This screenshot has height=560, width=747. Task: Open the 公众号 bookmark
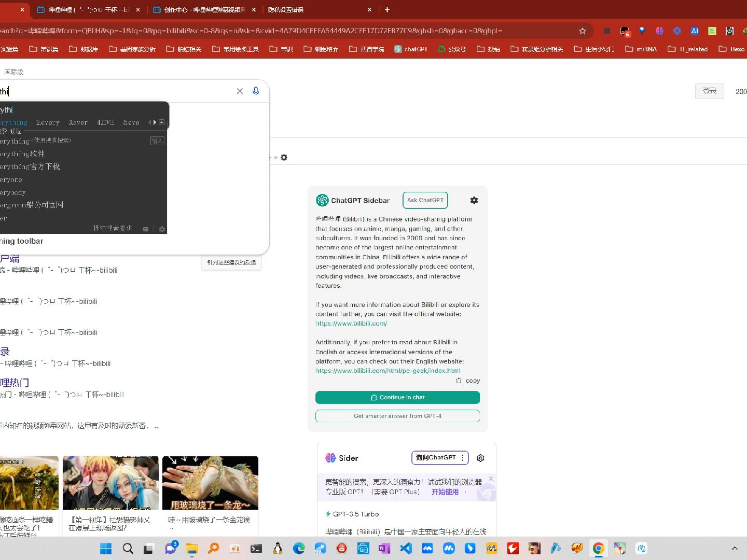[x=452, y=49]
